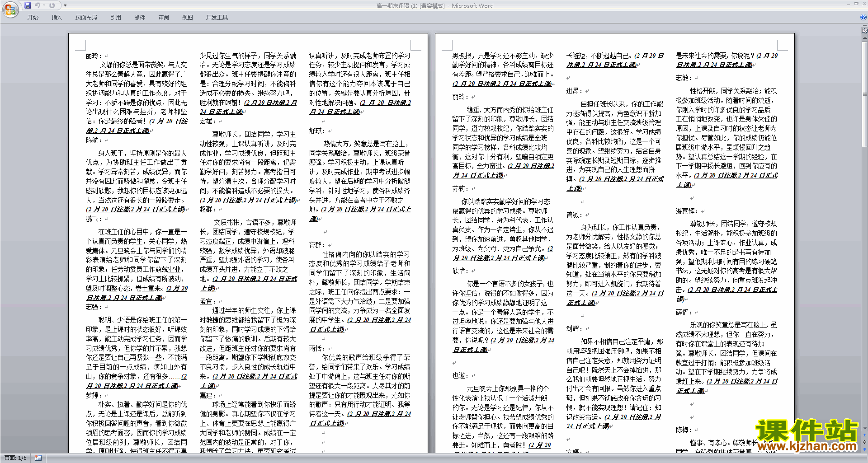Open the 页面布局 ribbon tab
Image resolution: width=868 pixels, height=463 pixels.
[x=86, y=17]
